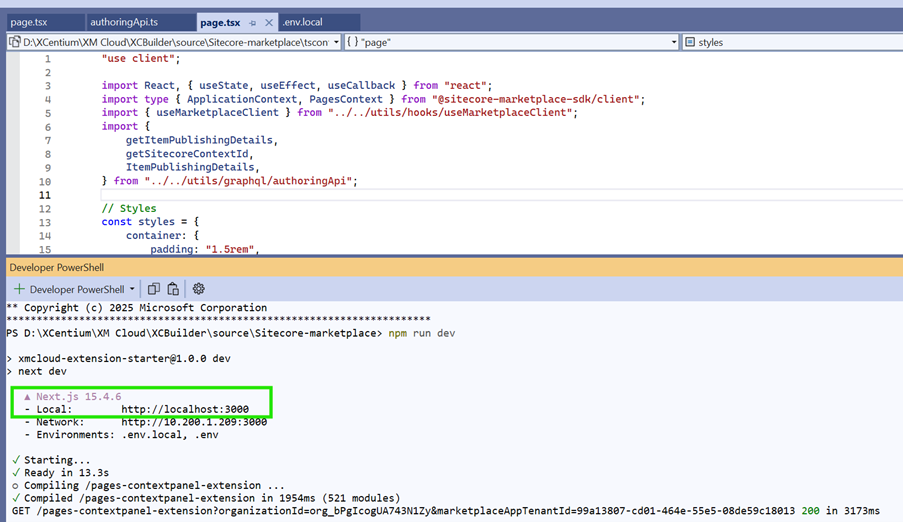Click the "1.5rem" padding value
This screenshot has height=522, width=903.
point(230,249)
